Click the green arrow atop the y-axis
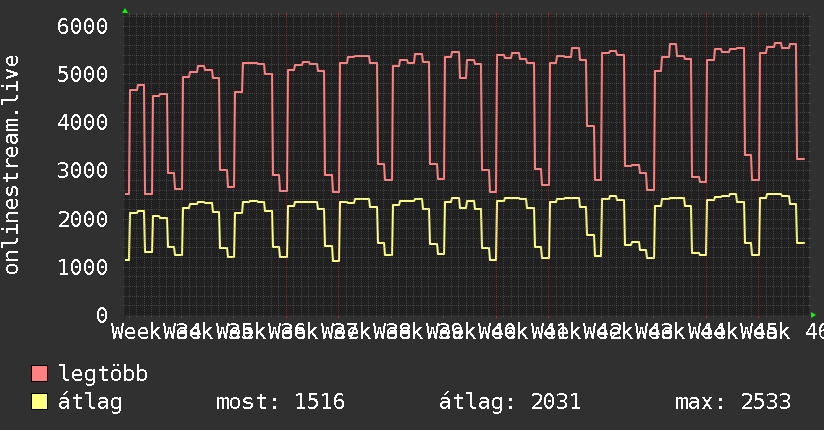Screen dimensions: 824x430 125,11
